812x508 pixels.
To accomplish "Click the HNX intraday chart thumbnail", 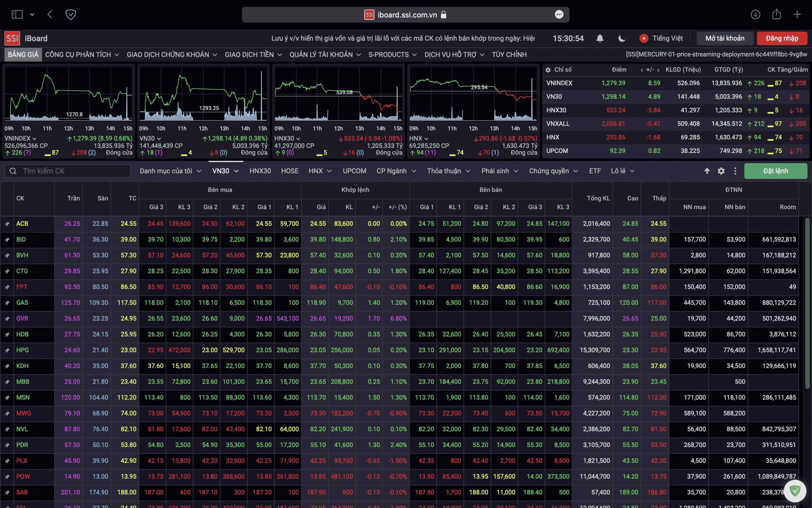I will (x=473, y=94).
